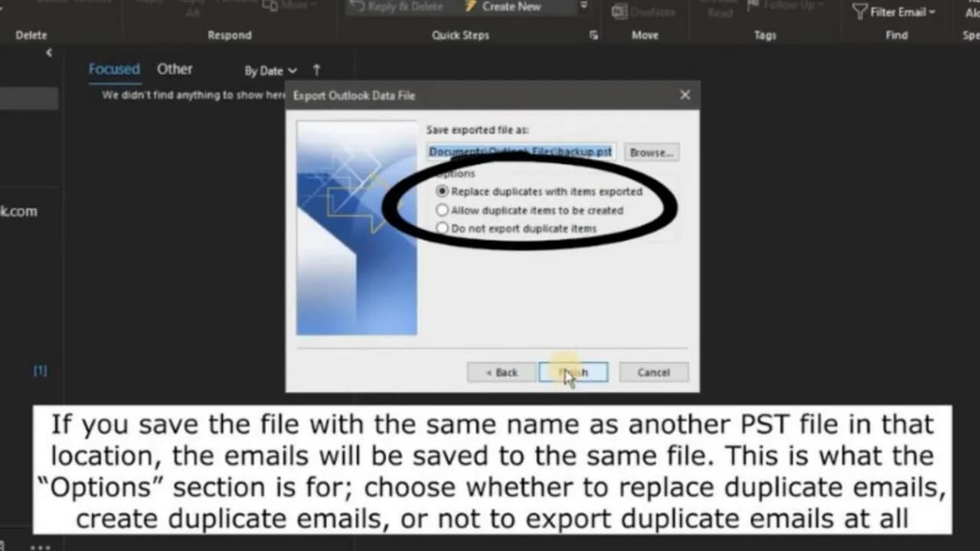This screenshot has height=551, width=980.
Task: Open OneNote from the Move group
Action: [x=619, y=12]
